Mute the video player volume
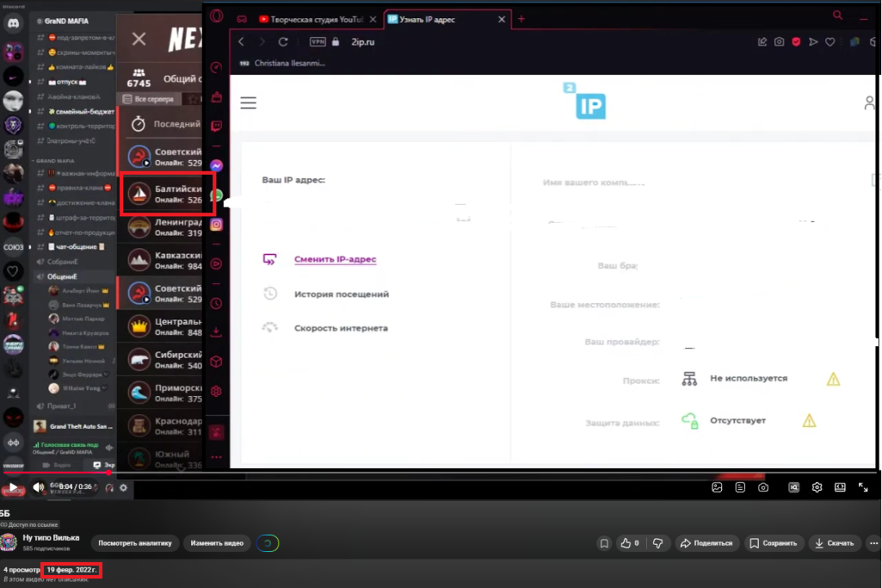Viewport: 882px width, 588px height. point(38,488)
